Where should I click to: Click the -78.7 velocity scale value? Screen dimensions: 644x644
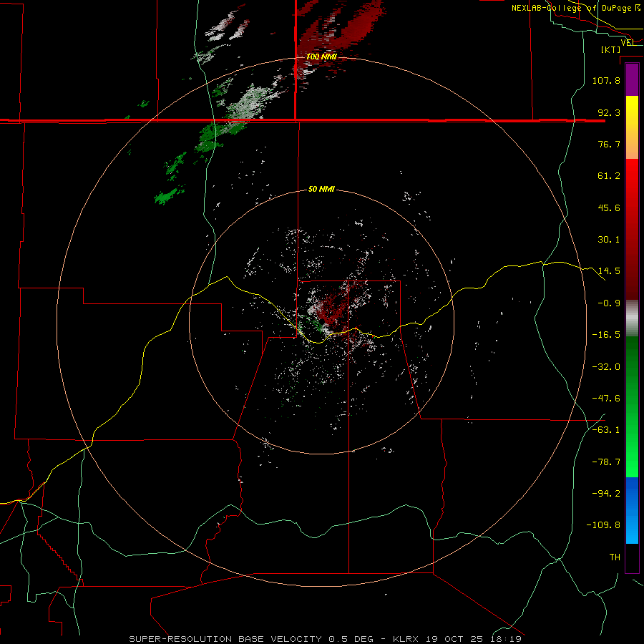click(606, 462)
